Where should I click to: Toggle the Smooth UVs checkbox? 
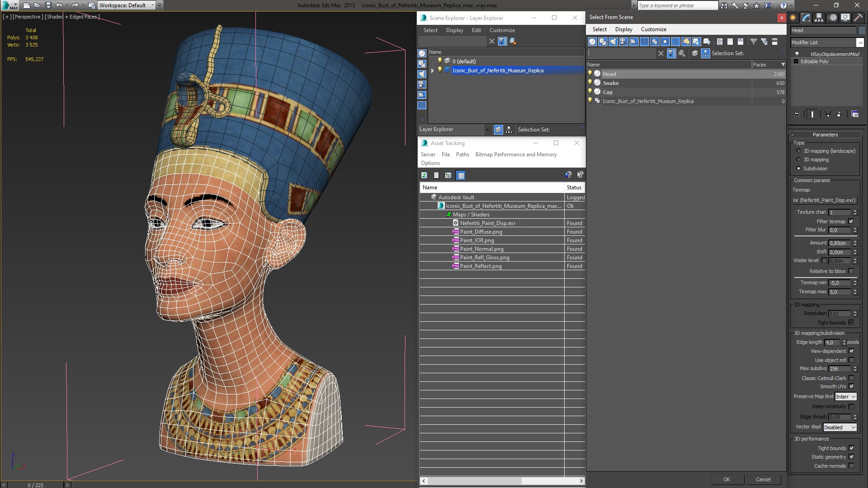click(x=851, y=386)
